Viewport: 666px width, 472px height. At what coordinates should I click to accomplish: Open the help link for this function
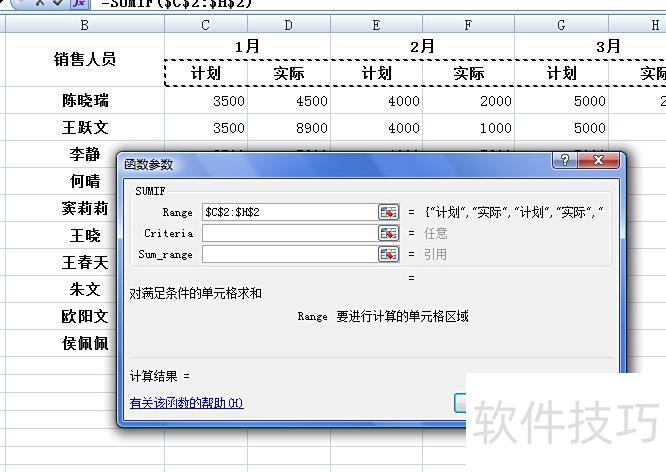(186, 403)
